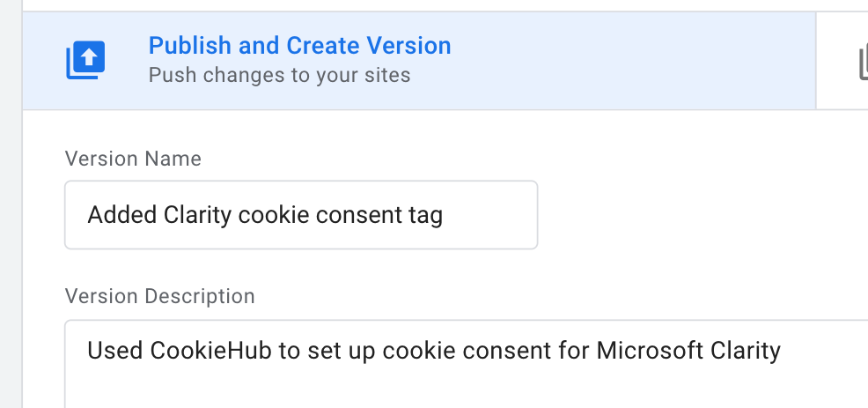Click the word 'CookieHub' in the description
This screenshot has height=408, width=868.
click(210, 351)
